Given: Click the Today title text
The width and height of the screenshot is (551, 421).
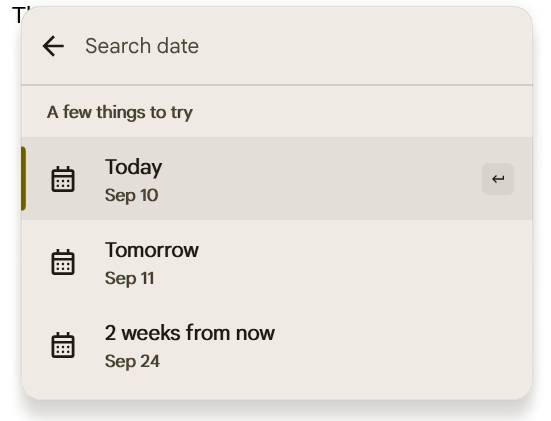Looking at the screenshot, I should click(134, 167).
